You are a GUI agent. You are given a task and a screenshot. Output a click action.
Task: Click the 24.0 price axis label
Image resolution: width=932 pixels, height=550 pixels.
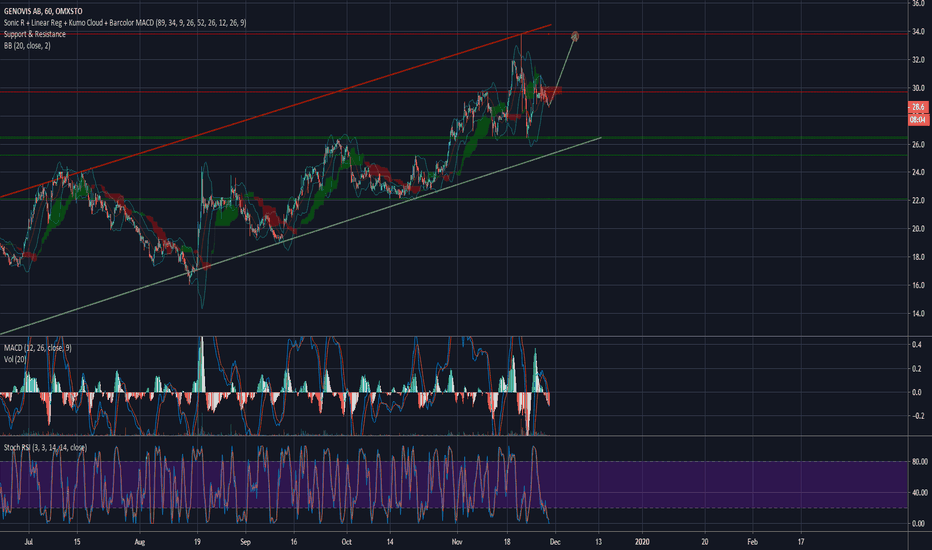[x=918, y=172]
